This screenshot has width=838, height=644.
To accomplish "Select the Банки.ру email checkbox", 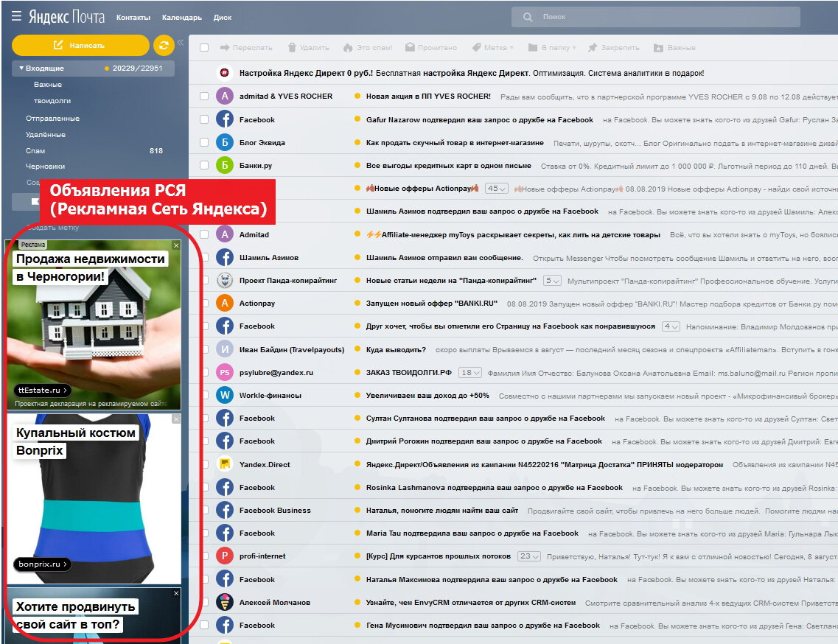I will (x=204, y=165).
